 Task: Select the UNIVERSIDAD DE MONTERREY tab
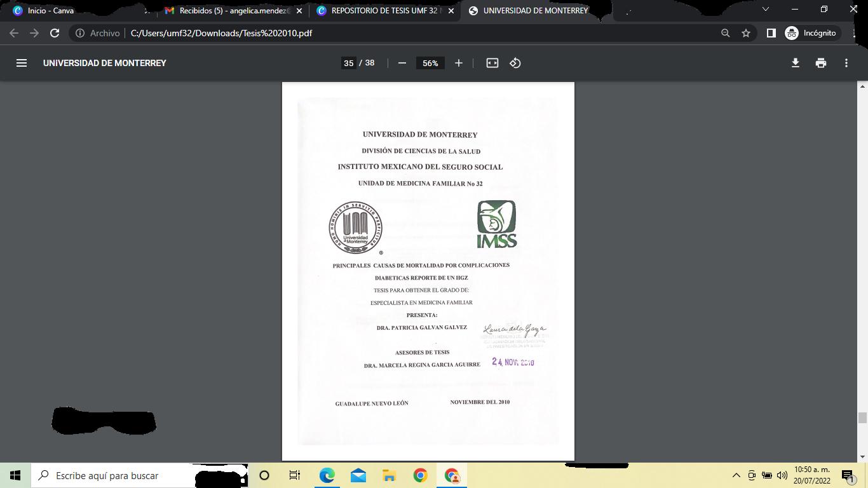tap(537, 10)
